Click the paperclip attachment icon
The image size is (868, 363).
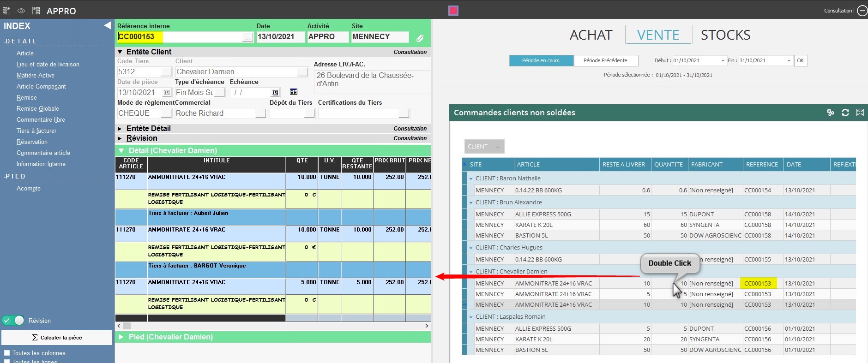[x=420, y=38]
